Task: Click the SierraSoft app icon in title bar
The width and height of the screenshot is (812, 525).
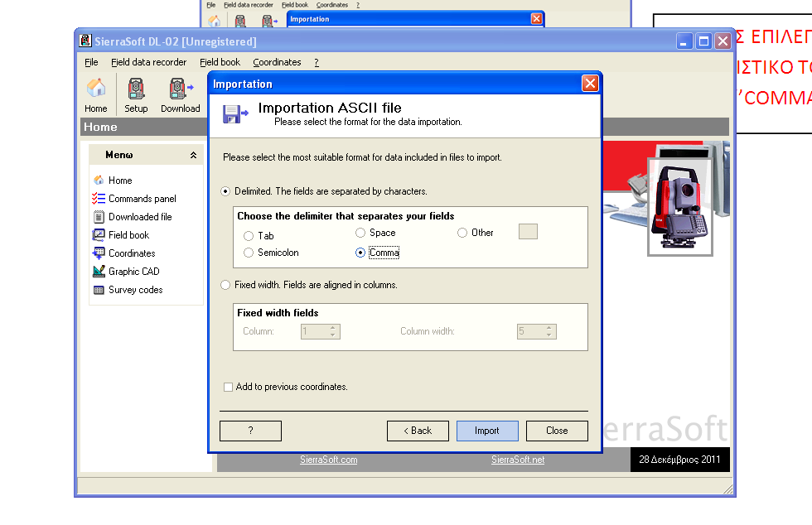Action: click(85, 41)
